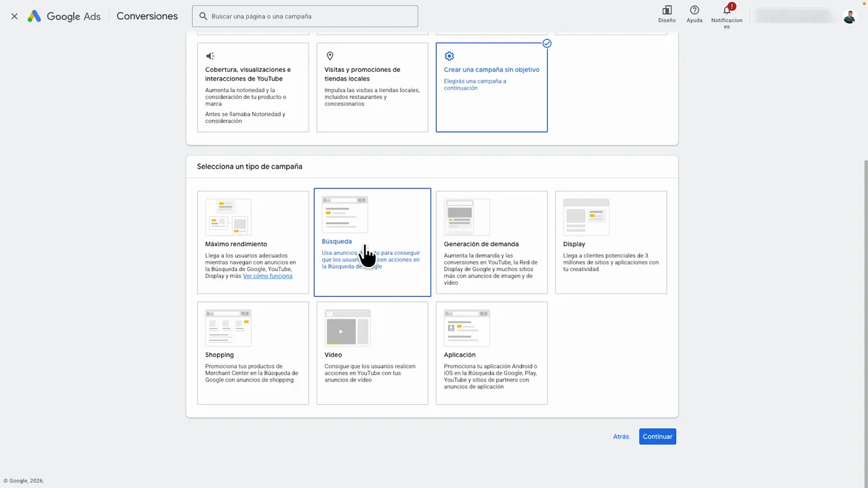Image resolution: width=868 pixels, height=488 pixels.
Task: Choose the Búsqueda campaign type
Action: 372,242
